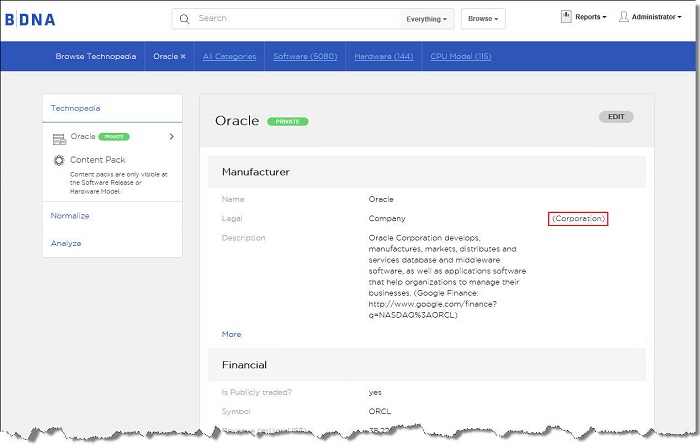Remove the Oracle filter with the x
The image size is (700, 445).
[183, 56]
